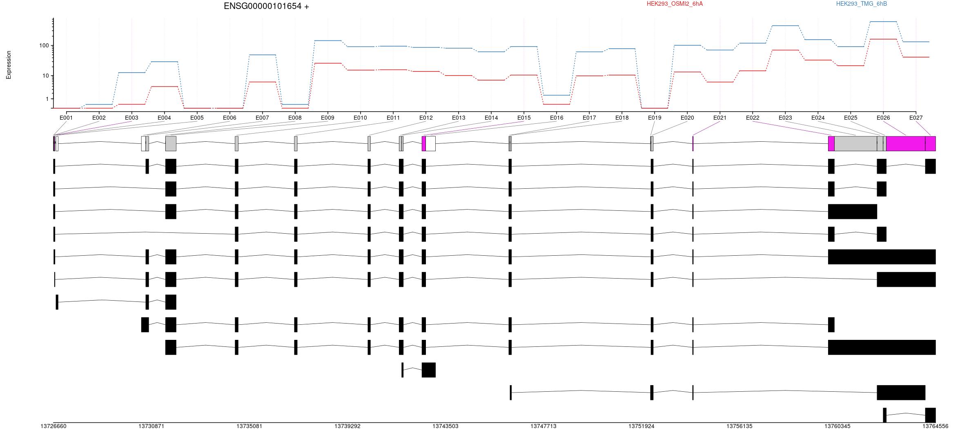The image size is (980, 433).
Task: Select exon label E018
Action: [x=622, y=118]
